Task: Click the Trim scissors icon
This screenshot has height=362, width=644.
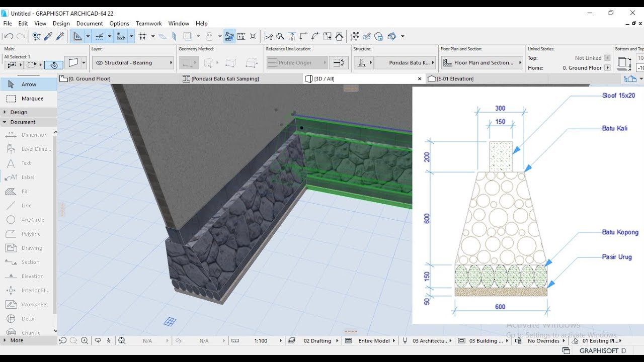Action: pos(268,36)
